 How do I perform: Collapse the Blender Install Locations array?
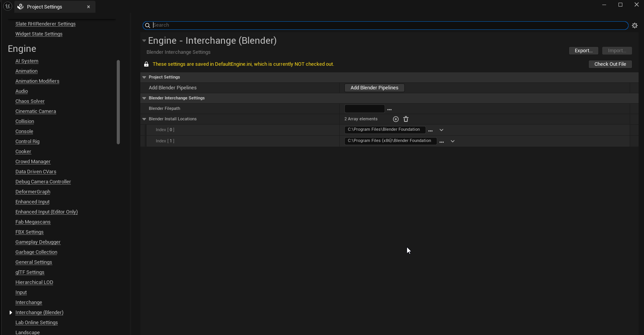144,119
